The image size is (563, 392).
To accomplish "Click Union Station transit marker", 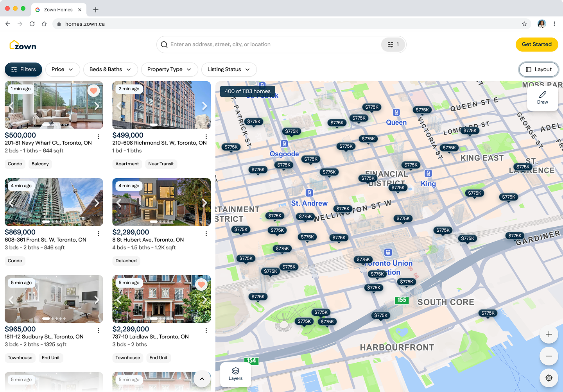I will coord(388,252).
